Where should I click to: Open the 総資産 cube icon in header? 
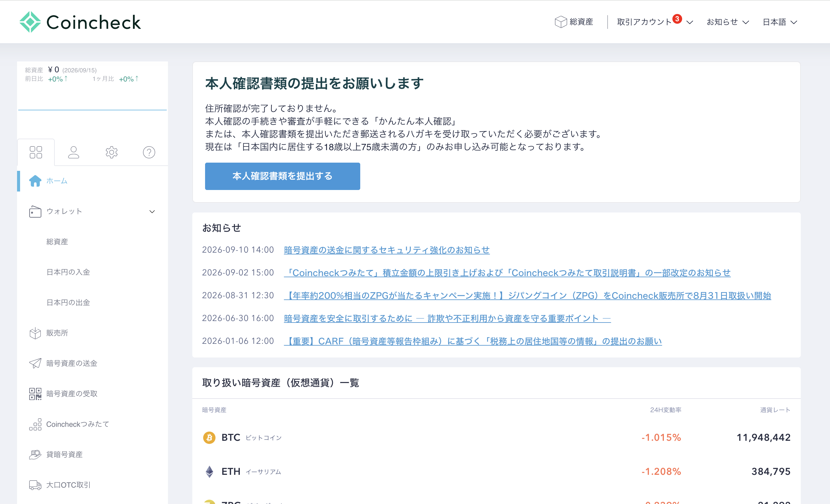560,22
